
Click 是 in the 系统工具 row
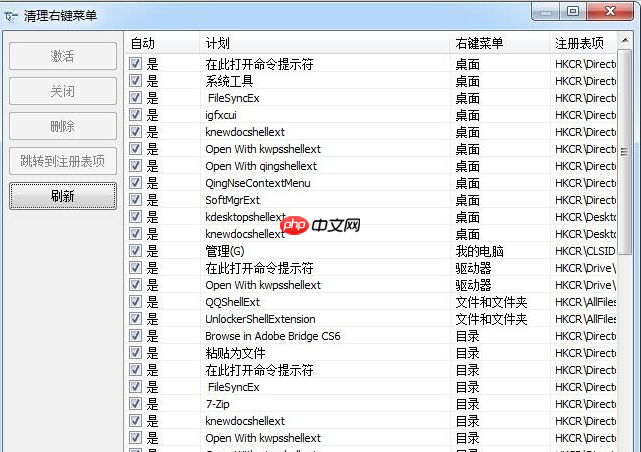pos(152,81)
